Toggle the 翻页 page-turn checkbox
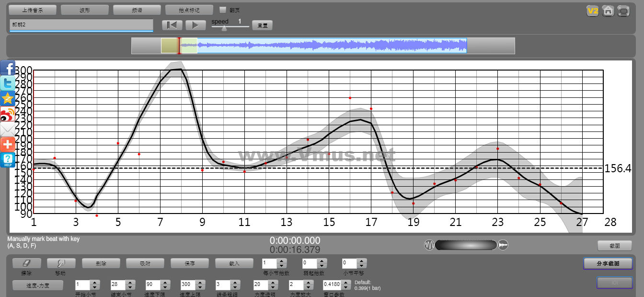Viewport: 644px width, 297px height. coord(223,10)
